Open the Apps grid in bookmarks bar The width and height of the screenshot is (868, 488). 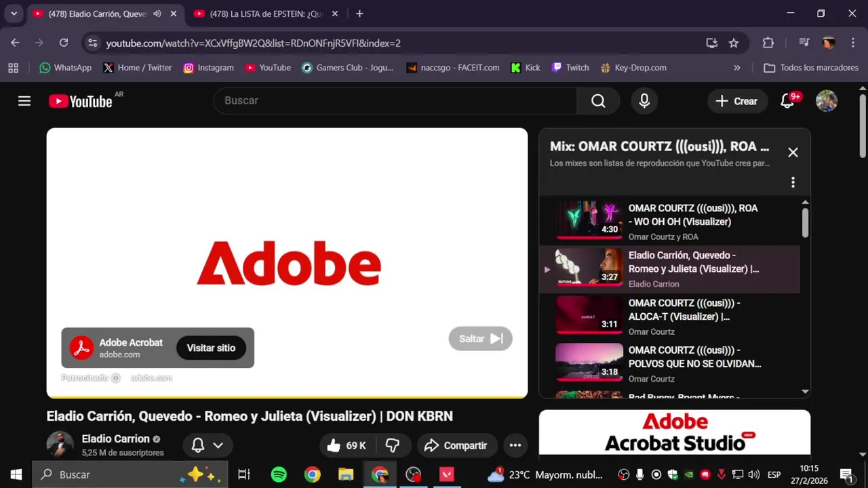pos(13,68)
